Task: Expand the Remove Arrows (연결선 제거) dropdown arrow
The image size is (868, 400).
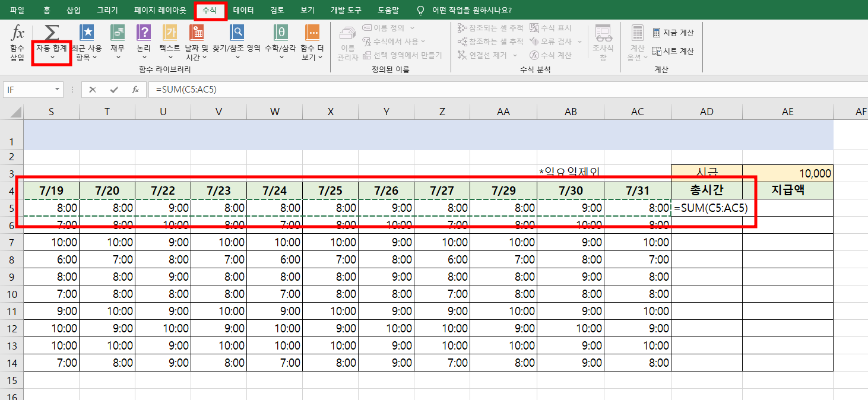Action: tap(515, 55)
